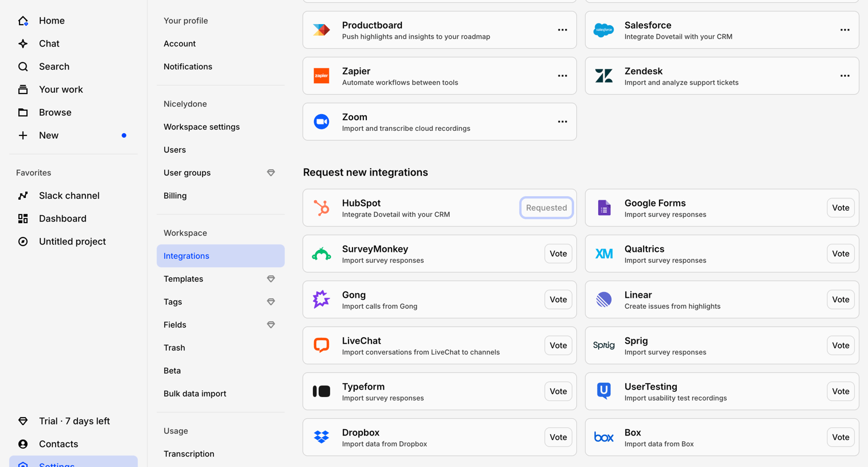Click the Your work stack icon
This screenshot has height=467, width=868.
click(x=23, y=89)
